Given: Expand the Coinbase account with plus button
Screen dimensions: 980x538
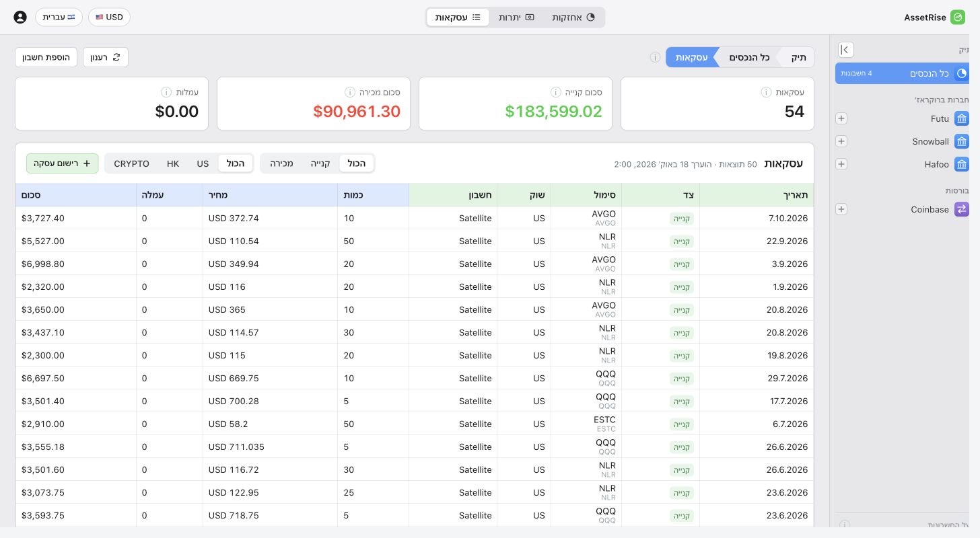Looking at the screenshot, I should (x=841, y=210).
